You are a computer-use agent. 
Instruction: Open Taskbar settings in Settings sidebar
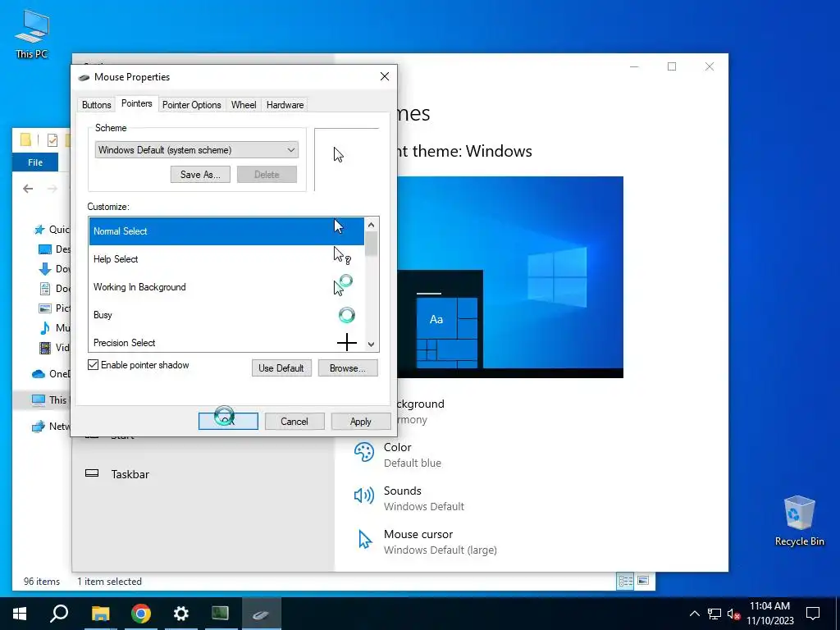[130, 474]
